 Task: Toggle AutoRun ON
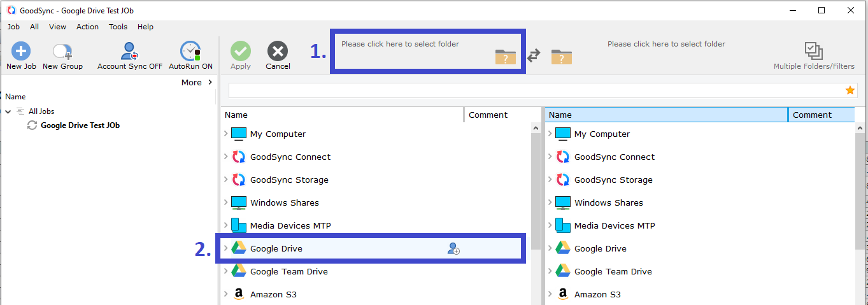click(x=190, y=52)
